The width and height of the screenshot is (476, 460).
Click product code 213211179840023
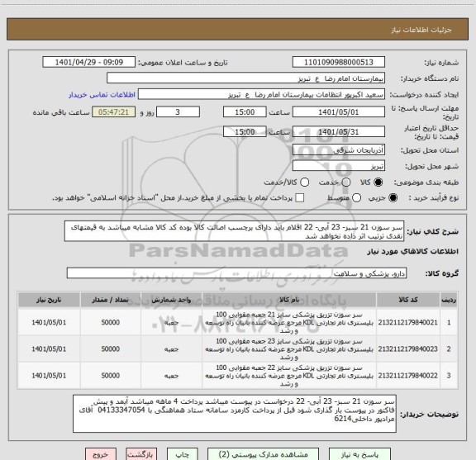[407, 349]
